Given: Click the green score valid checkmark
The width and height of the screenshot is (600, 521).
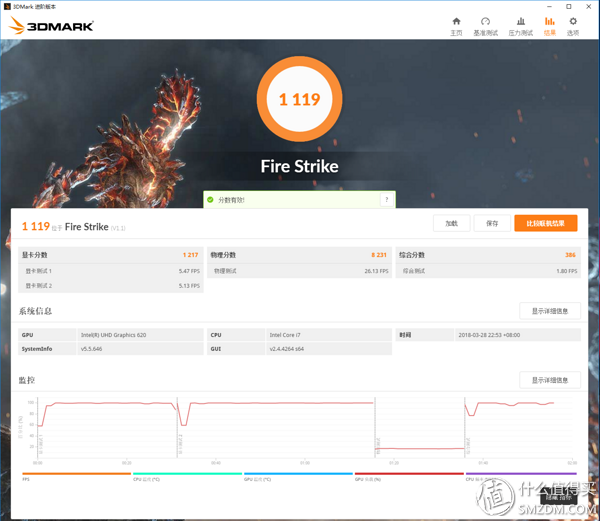Looking at the screenshot, I should [x=210, y=200].
